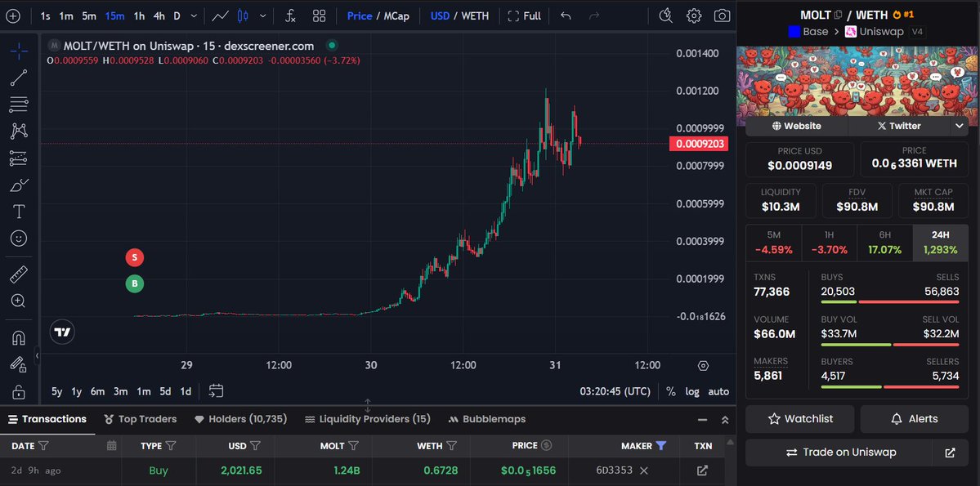Toggle log scale on chart
980x486 pixels.
click(692, 392)
